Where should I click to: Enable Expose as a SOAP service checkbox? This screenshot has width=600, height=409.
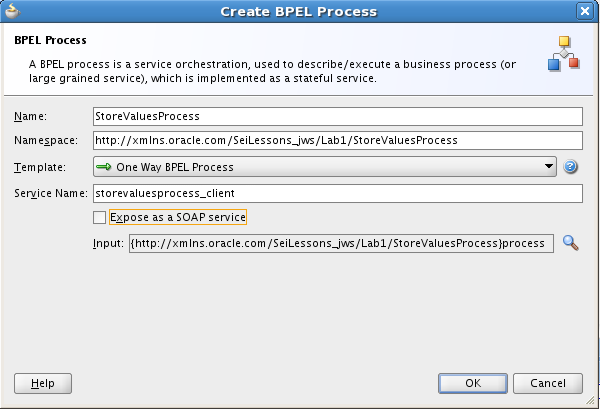click(99, 217)
